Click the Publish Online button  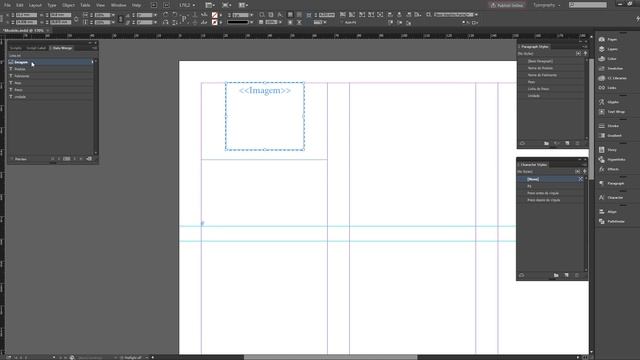tap(507, 5)
